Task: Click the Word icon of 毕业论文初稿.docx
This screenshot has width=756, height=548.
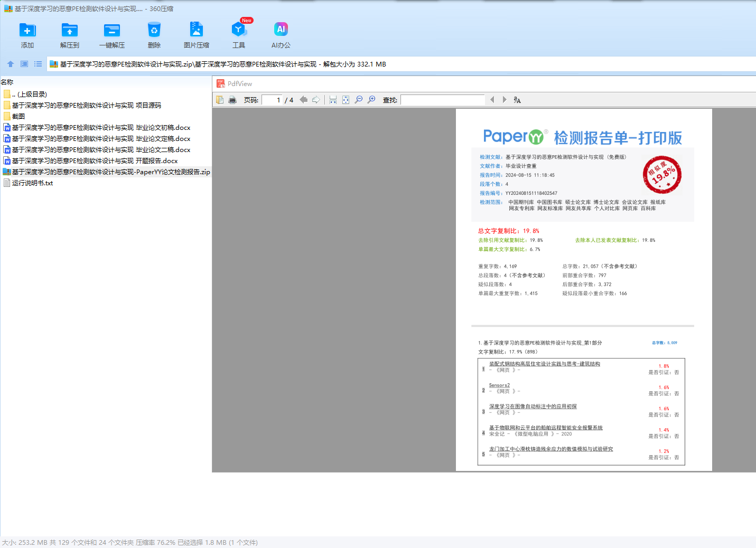Action: 7,127
